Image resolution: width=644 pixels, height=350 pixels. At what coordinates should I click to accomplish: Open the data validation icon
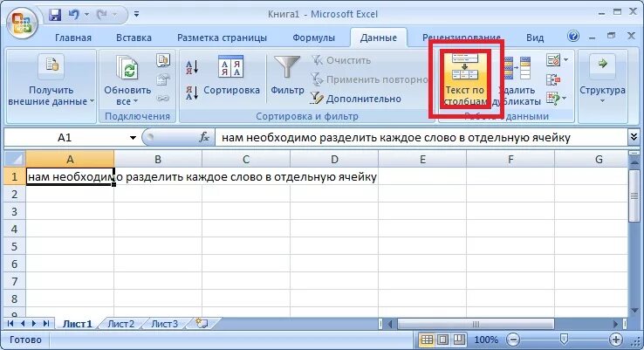(553, 60)
